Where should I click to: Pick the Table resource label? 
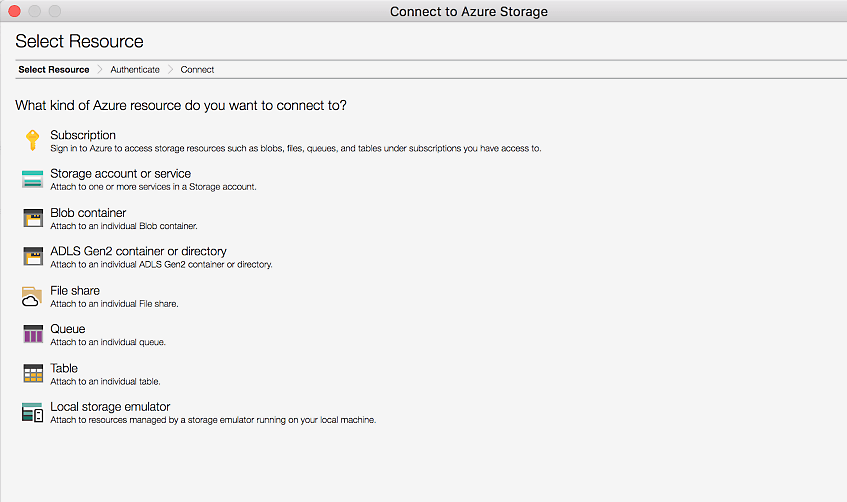(x=64, y=368)
